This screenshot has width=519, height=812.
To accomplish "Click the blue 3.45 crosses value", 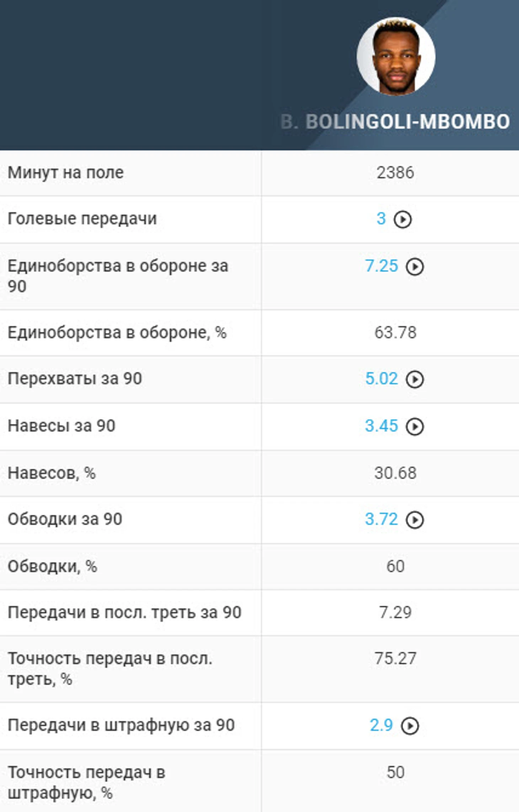I will point(381,426).
